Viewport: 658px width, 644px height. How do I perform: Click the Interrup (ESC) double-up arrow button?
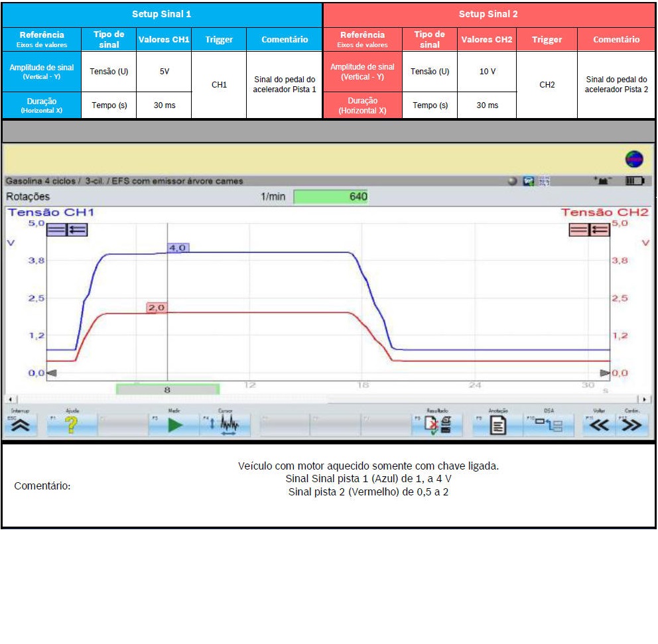pyautogui.click(x=21, y=426)
